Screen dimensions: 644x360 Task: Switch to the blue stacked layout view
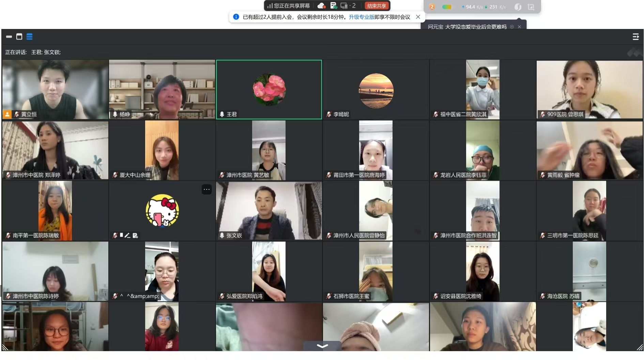coord(30,36)
